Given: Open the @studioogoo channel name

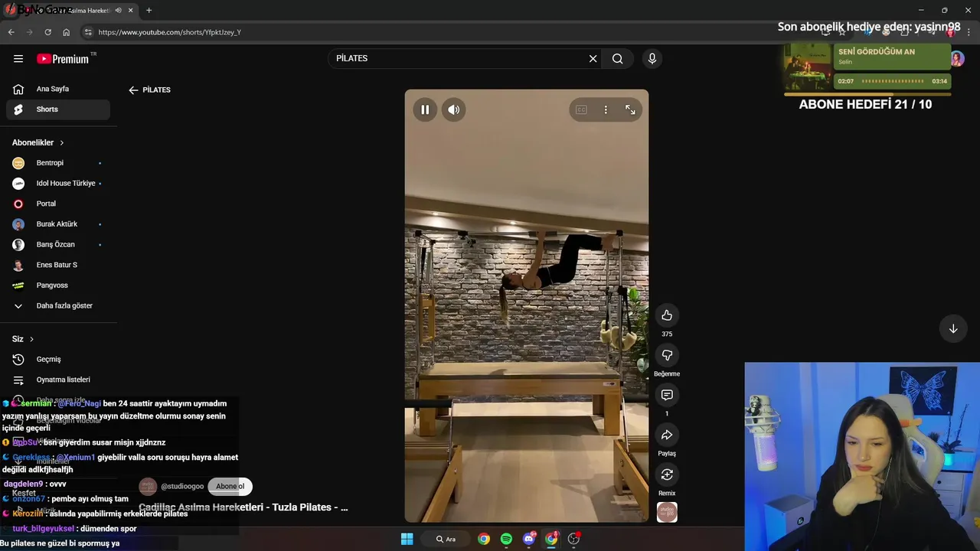Looking at the screenshot, I should click(182, 487).
